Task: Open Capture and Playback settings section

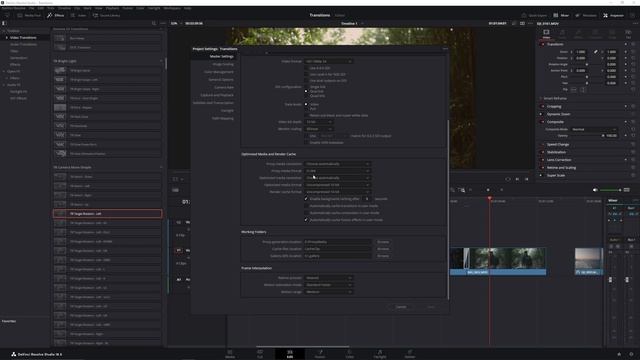Action: pyautogui.click(x=217, y=95)
